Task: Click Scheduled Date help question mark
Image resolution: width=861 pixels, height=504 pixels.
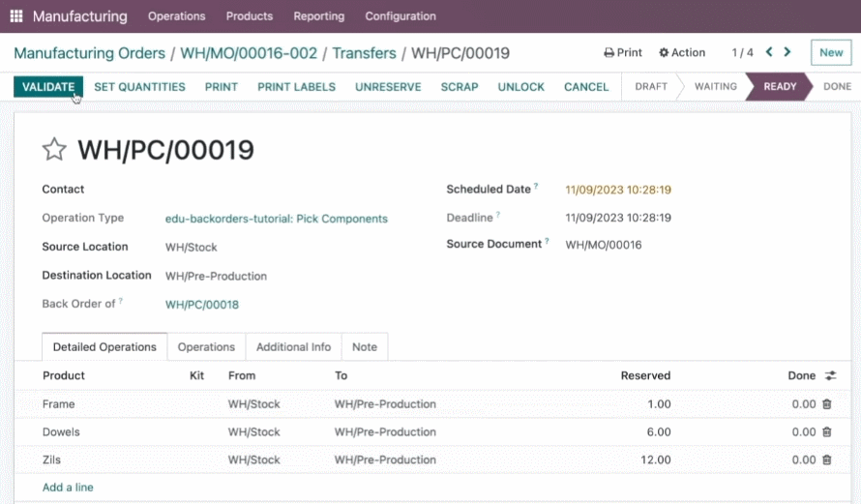Action: coord(536,186)
